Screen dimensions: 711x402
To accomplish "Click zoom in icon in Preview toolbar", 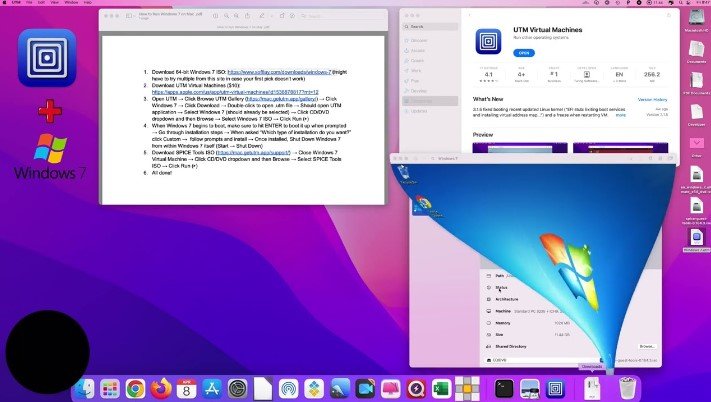I will [x=236, y=16].
